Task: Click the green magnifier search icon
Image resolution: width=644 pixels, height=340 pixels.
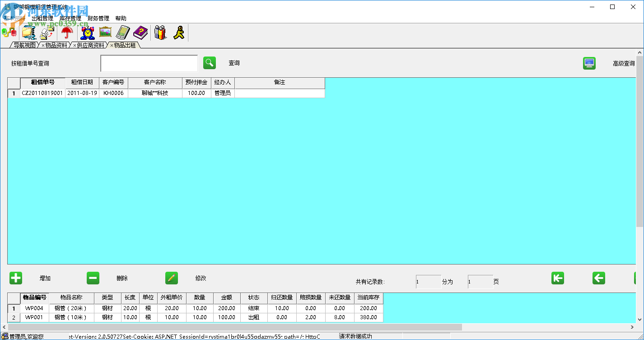Action: [x=210, y=63]
